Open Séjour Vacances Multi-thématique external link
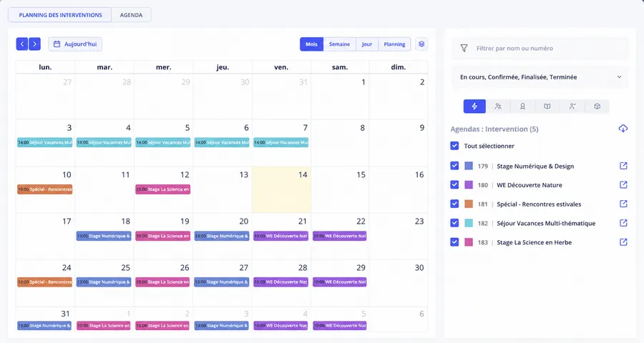The width and height of the screenshot is (644, 343). pos(623,223)
